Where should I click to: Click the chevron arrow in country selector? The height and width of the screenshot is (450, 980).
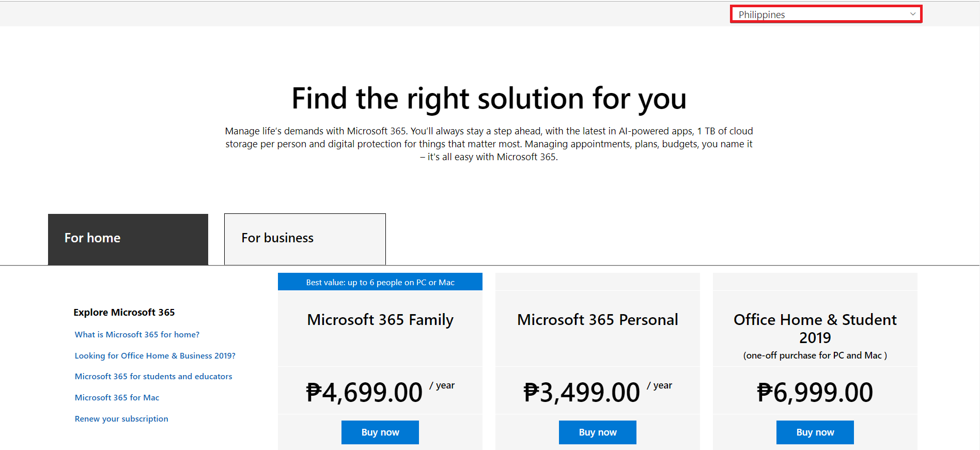[x=913, y=14]
